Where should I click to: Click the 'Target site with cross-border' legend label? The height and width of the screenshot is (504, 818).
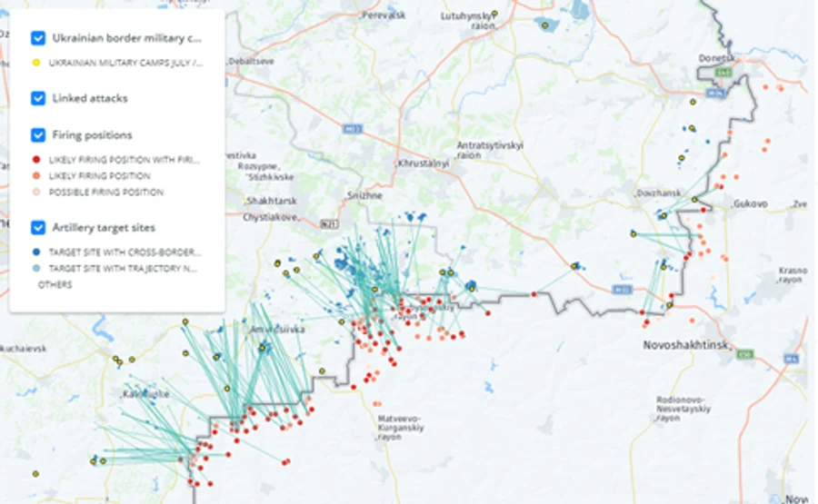coord(125,252)
